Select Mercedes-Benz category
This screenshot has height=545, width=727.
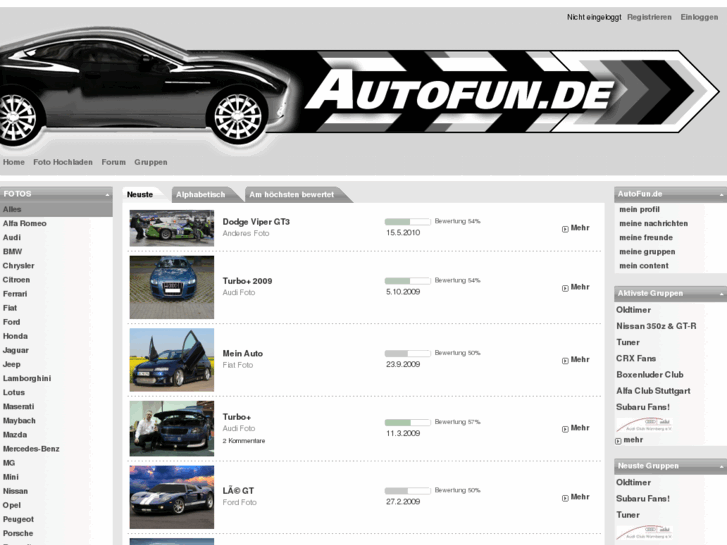tap(31, 449)
